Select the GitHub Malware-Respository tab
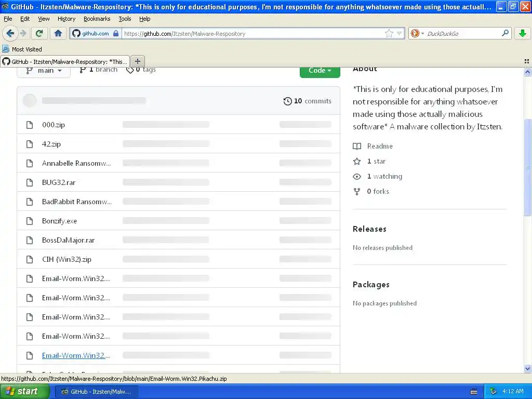 click(65, 61)
